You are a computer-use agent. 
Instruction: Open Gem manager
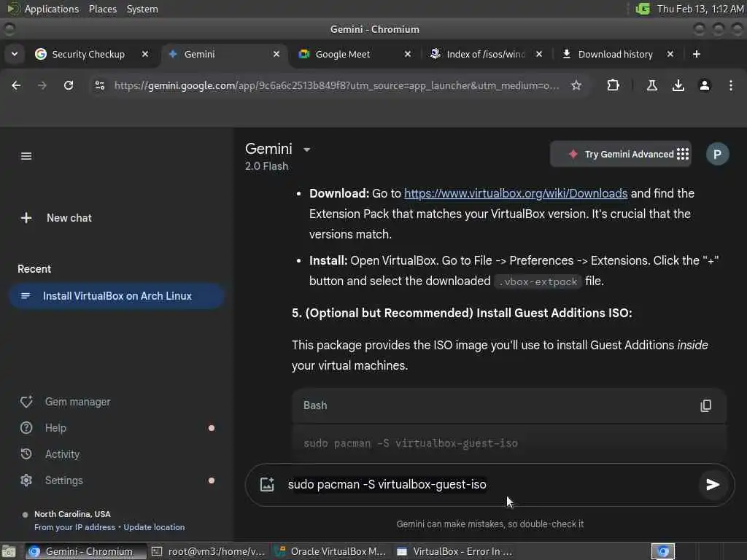[x=65, y=402]
